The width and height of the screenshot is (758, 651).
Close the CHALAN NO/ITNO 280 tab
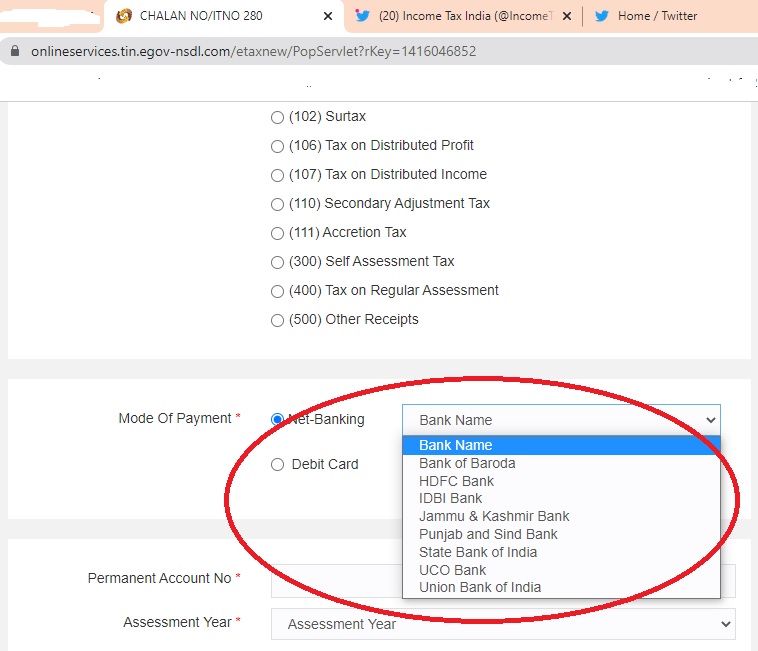328,16
